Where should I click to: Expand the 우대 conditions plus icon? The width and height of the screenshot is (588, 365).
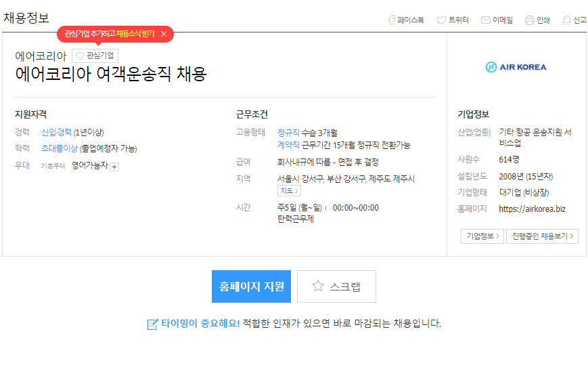114,167
